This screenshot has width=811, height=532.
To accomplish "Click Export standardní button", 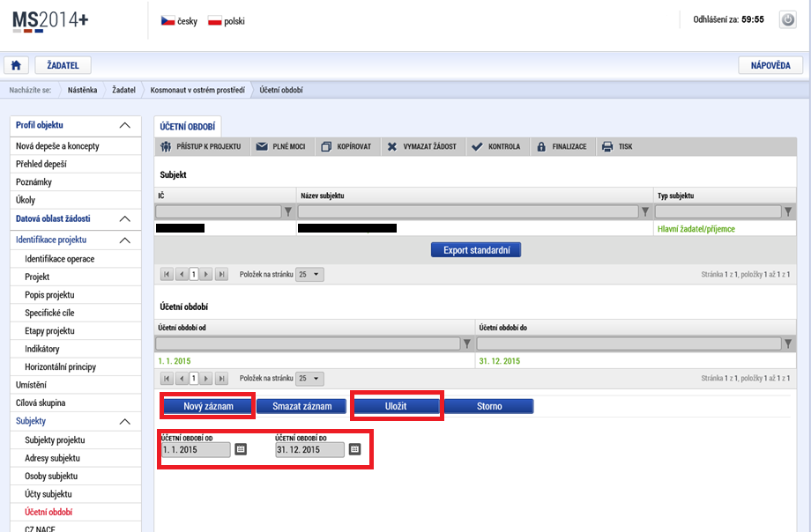I will [x=476, y=250].
